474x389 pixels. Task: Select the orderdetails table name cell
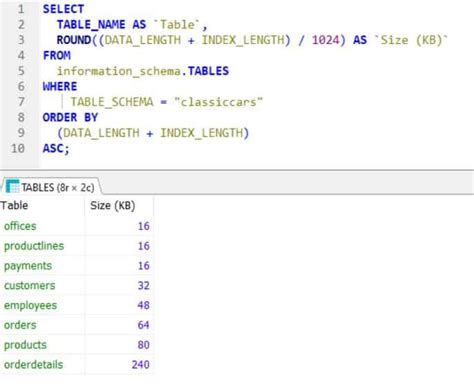(42, 365)
